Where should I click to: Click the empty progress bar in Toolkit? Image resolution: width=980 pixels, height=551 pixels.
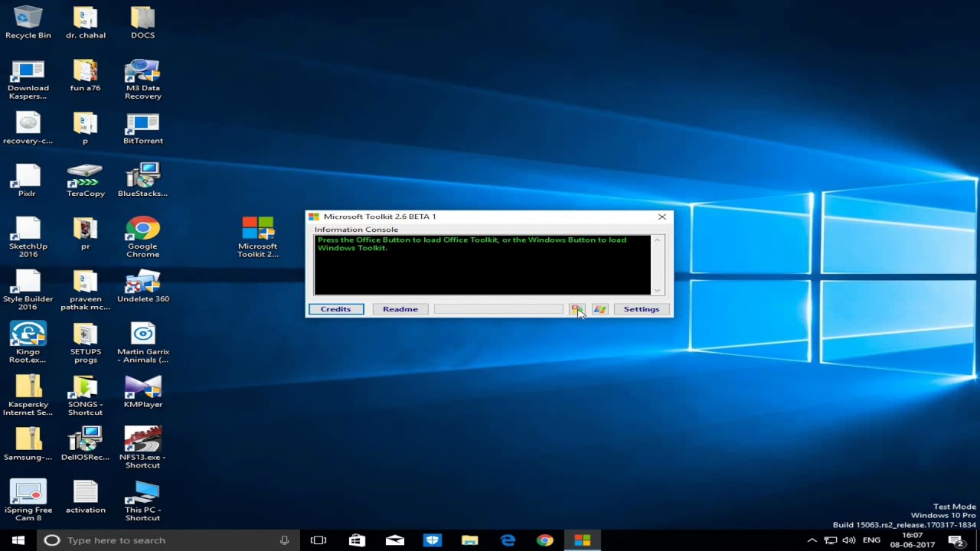(x=498, y=309)
